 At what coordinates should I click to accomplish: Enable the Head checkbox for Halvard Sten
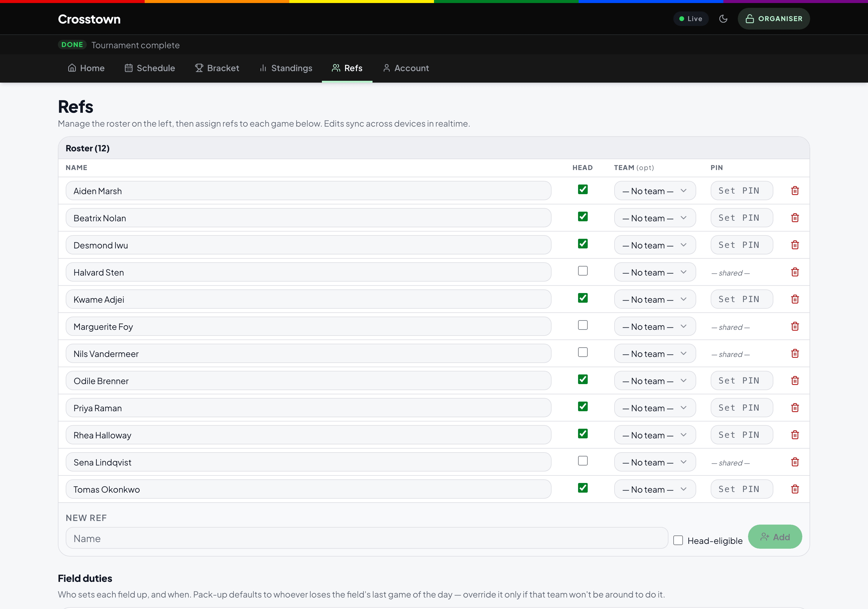click(x=583, y=271)
